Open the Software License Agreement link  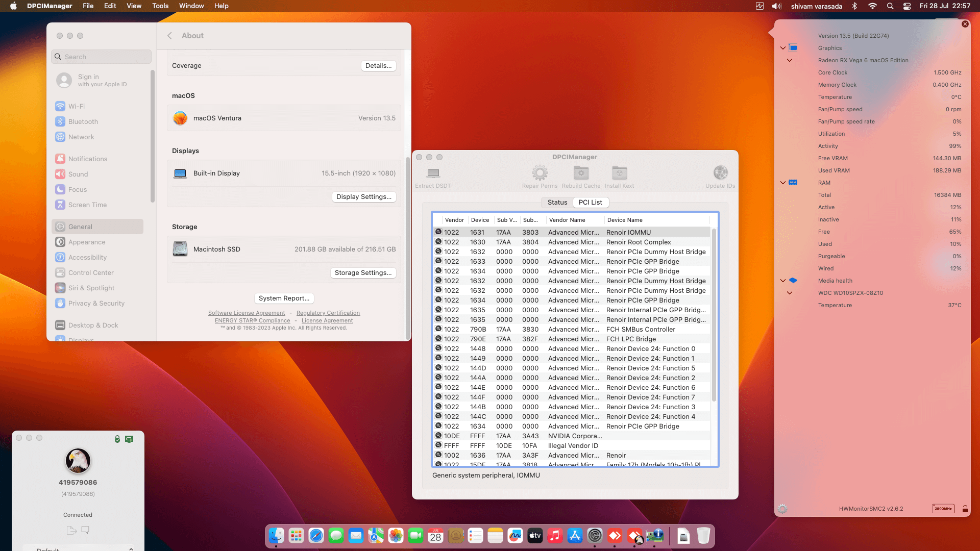coord(247,313)
